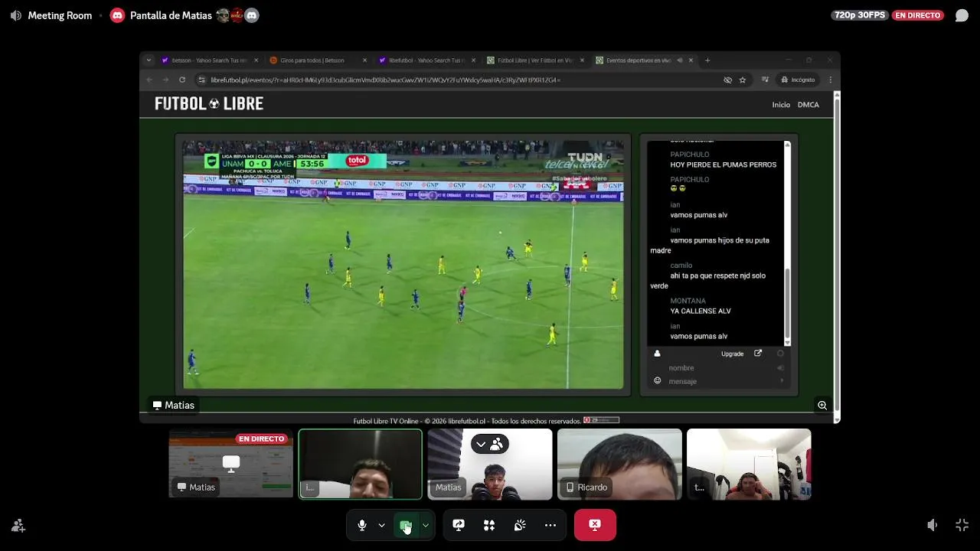
Task: Click the magnifier zoom icon on Matias's stream
Action: tap(822, 406)
